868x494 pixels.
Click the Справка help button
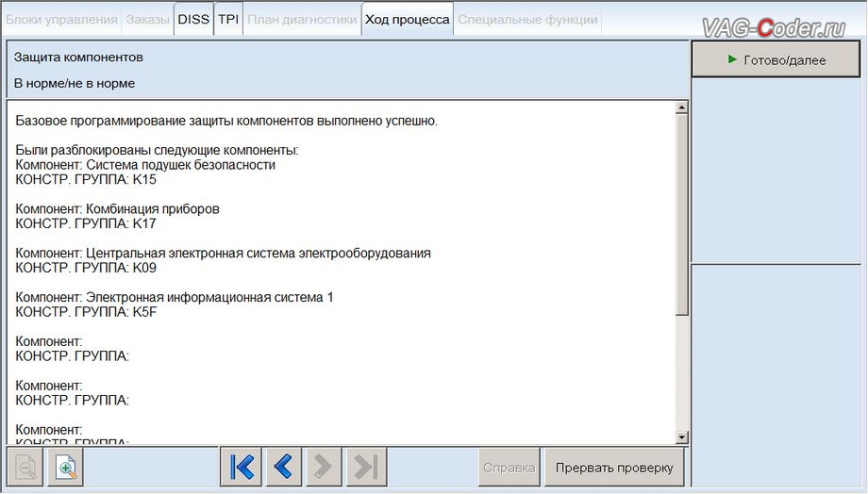[x=509, y=468]
